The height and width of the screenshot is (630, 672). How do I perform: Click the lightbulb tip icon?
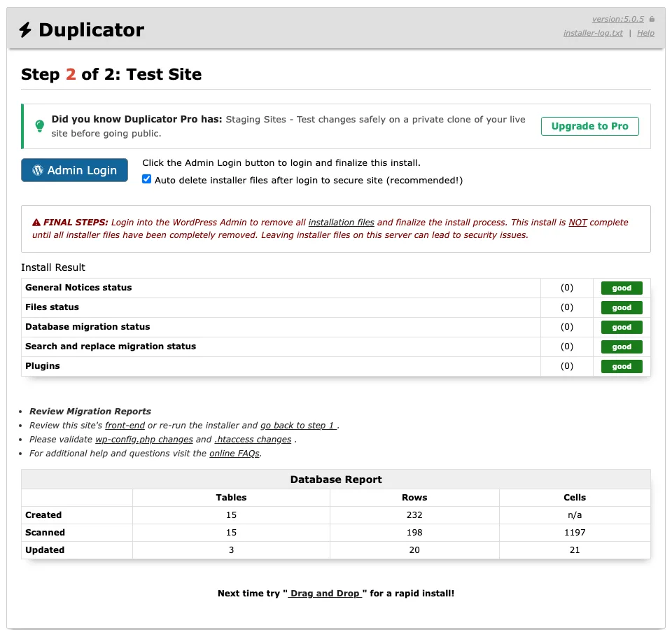(39, 126)
